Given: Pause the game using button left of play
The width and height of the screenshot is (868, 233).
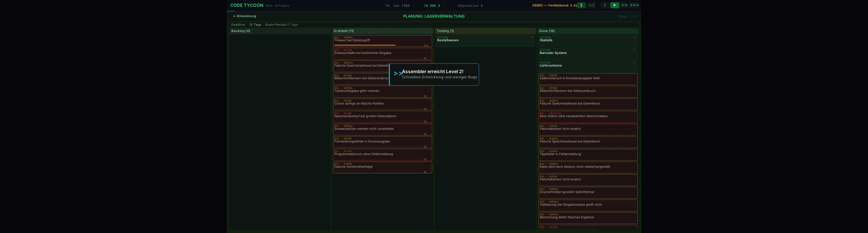Looking at the screenshot, I should (x=604, y=5).
